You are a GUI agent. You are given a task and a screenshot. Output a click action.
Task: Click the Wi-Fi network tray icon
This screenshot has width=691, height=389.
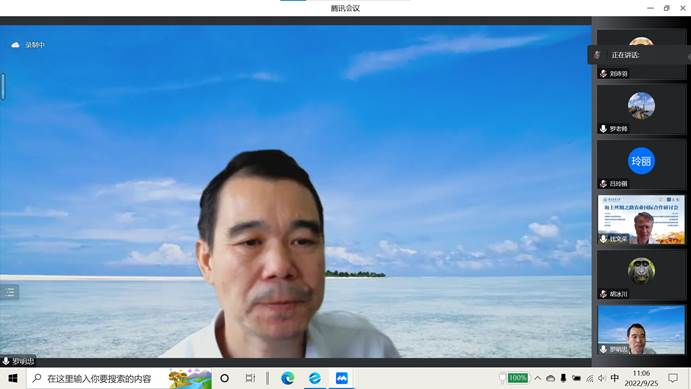click(x=590, y=378)
